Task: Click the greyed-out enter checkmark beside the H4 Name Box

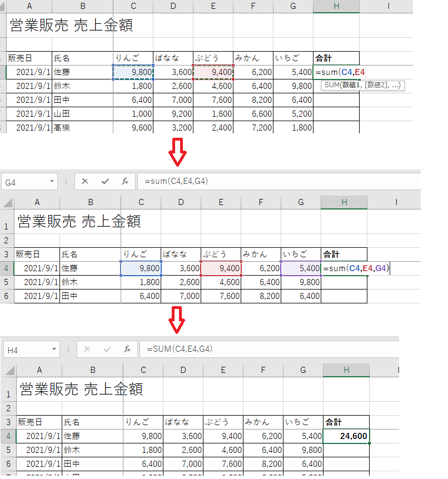Action: pos(107,349)
